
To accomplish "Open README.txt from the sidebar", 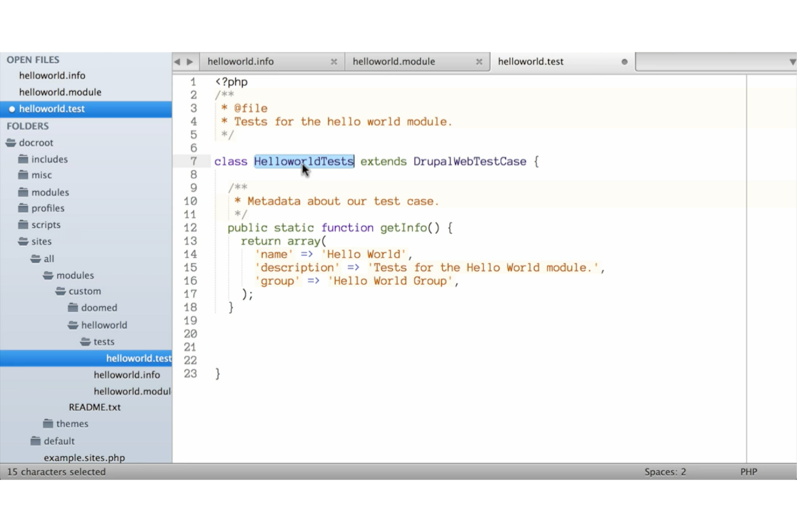I will click(95, 407).
